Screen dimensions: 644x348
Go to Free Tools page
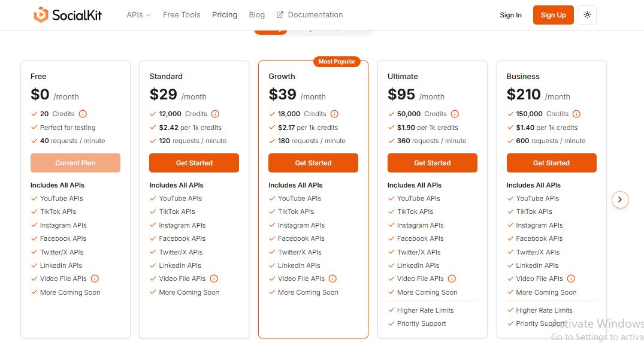coord(182,15)
